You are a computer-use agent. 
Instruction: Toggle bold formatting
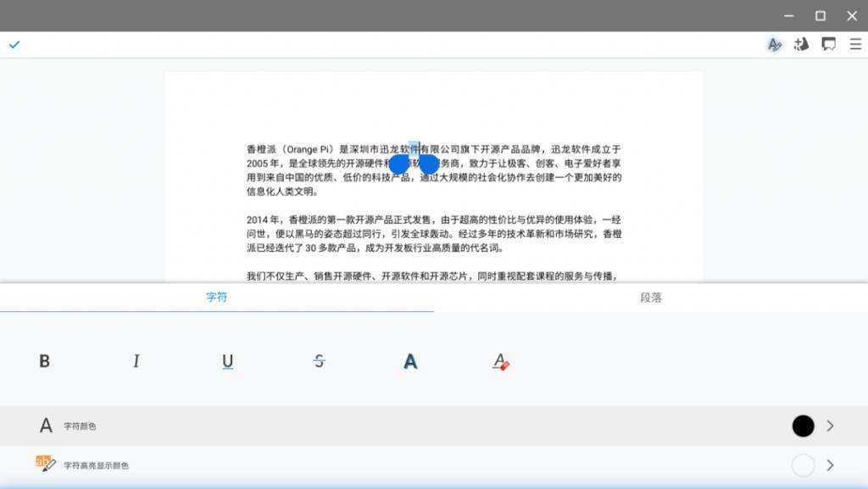(x=44, y=360)
